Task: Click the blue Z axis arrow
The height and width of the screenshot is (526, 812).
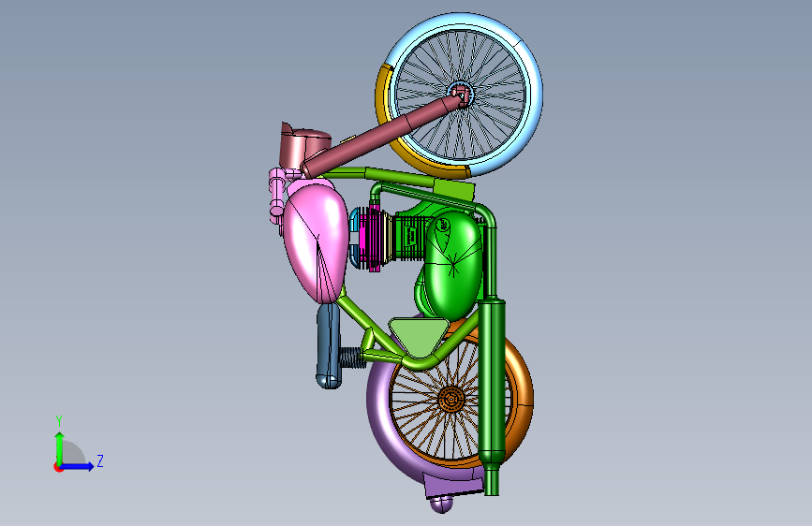Action: [77, 466]
